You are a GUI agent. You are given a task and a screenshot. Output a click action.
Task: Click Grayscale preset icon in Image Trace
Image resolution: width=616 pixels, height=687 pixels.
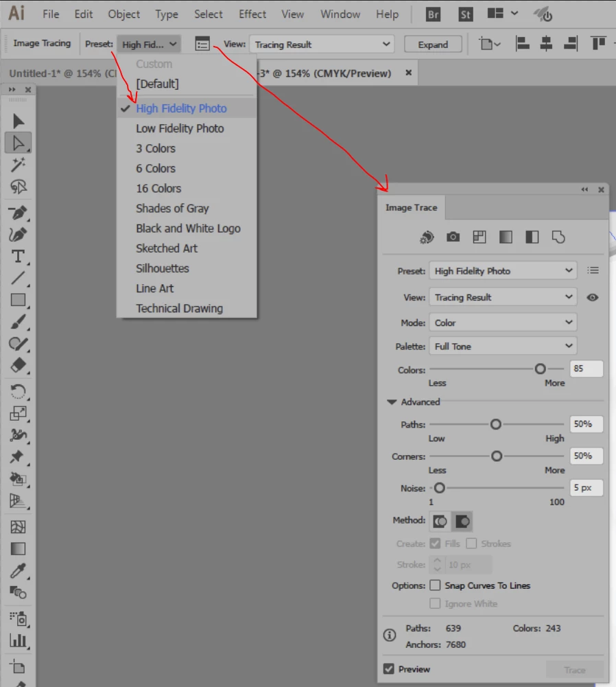(x=506, y=237)
